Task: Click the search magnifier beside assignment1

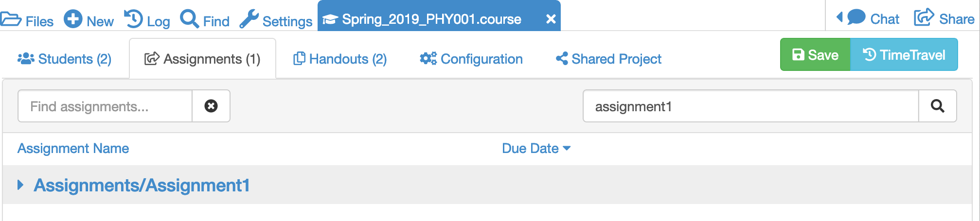Action: (937, 106)
